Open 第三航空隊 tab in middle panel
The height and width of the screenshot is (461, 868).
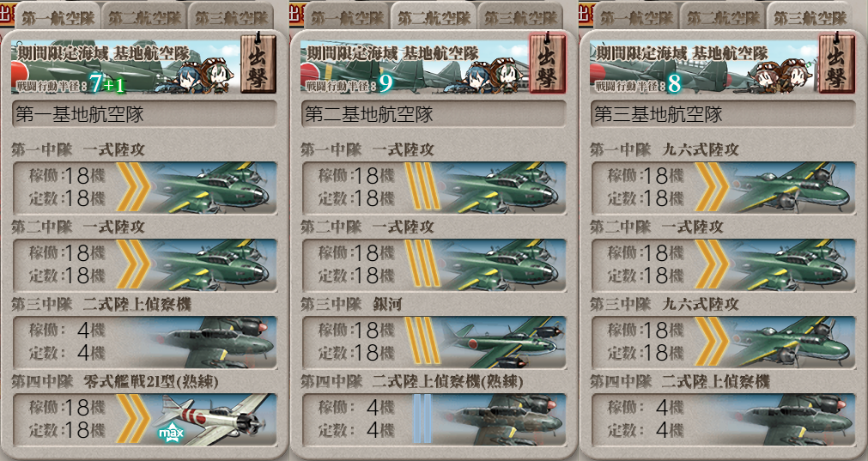520,16
